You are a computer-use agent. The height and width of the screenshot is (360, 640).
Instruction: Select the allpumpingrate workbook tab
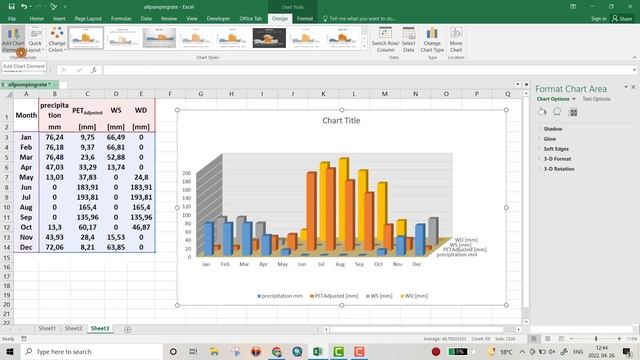pyautogui.click(x=29, y=84)
